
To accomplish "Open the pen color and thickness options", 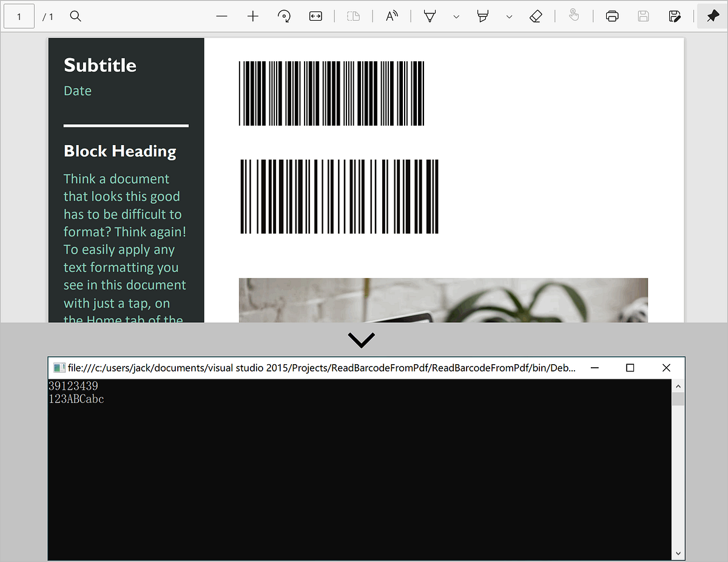I will (x=456, y=18).
